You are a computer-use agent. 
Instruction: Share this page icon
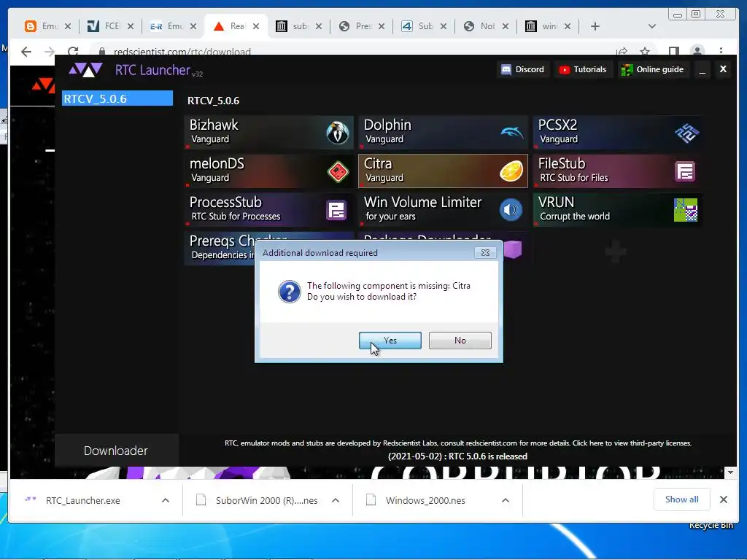(x=622, y=51)
